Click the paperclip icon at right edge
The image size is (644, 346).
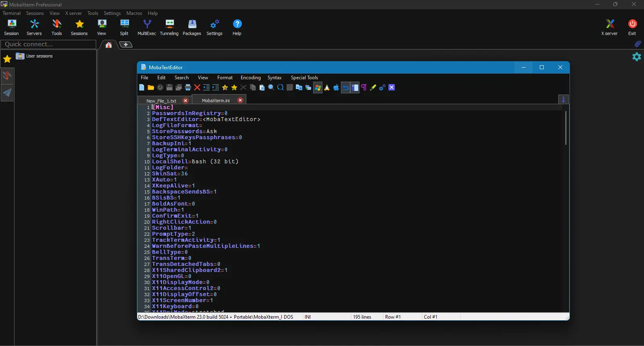click(x=638, y=44)
